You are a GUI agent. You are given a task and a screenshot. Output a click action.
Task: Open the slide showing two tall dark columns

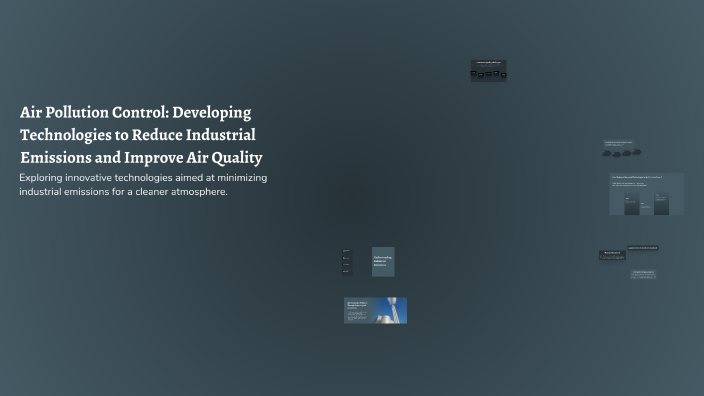click(x=647, y=194)
